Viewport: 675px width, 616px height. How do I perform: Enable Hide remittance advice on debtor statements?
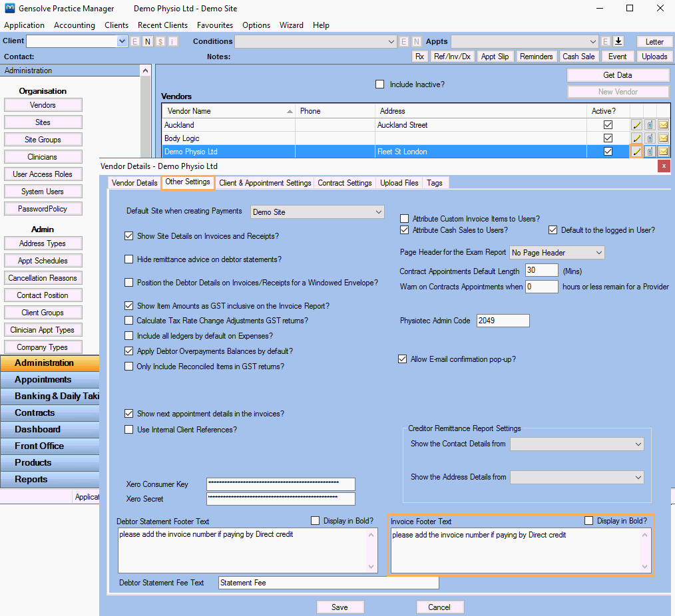point(128,259)
